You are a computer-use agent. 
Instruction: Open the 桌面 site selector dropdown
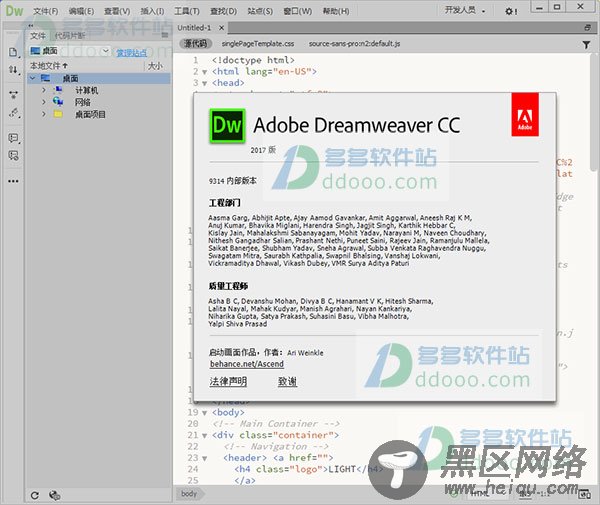click(x=70, y=51)
